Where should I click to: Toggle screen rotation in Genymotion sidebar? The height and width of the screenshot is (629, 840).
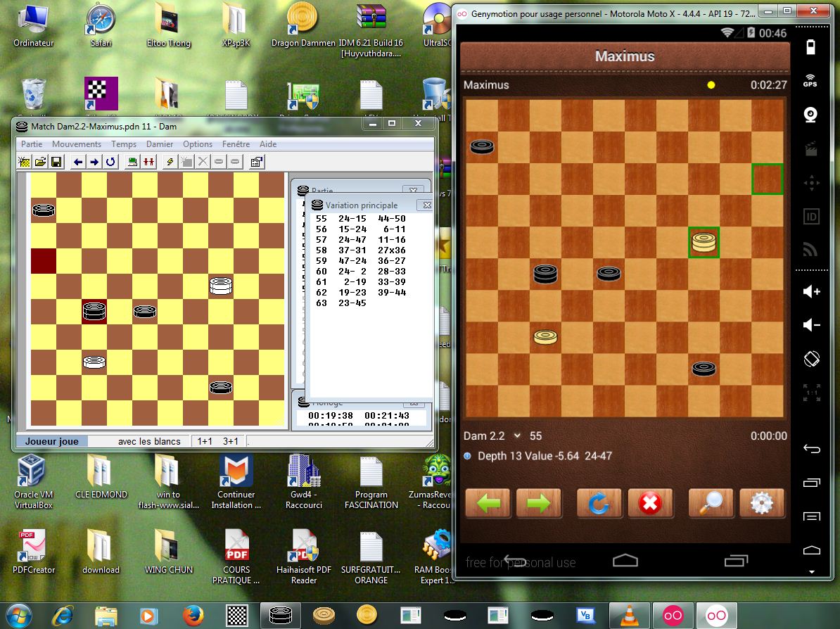click(x=810, y=358)
